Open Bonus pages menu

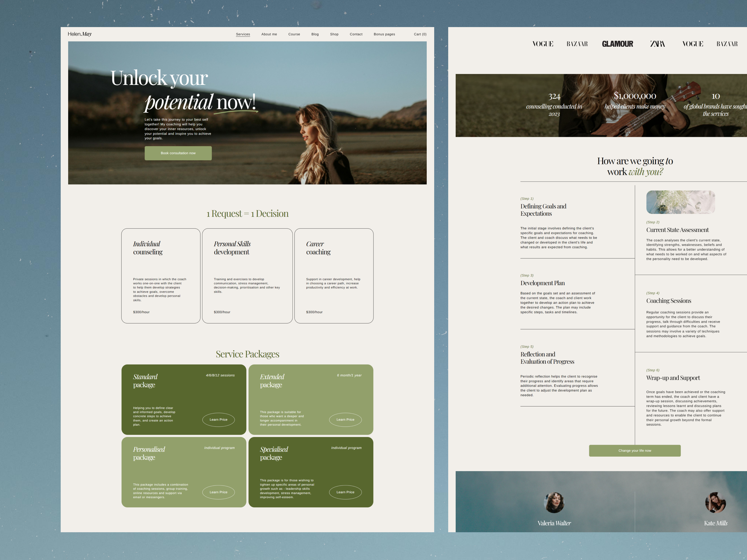point(384,35)
